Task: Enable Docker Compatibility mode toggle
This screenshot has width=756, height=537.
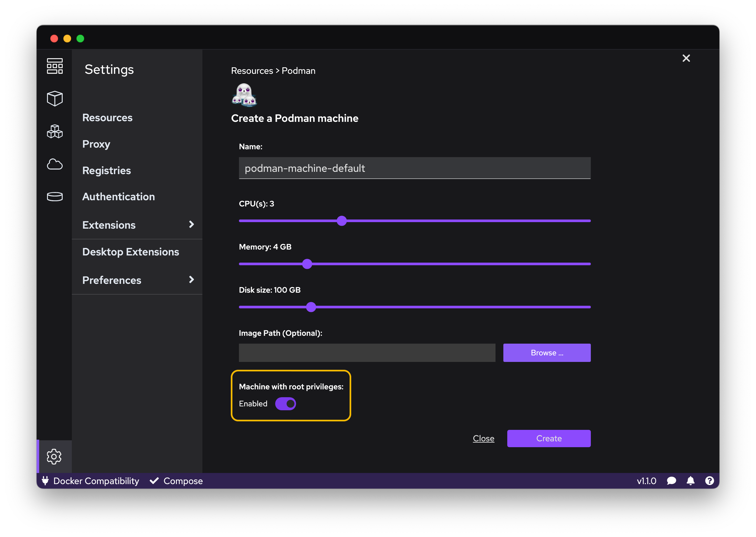Action: click(90, 481)
